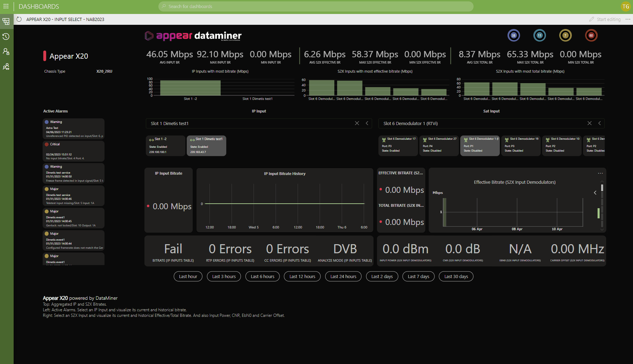Viewport: 633px width, 364px height.
Task: Open the apps grid menu icon
Action: click(x=6, y=6)
